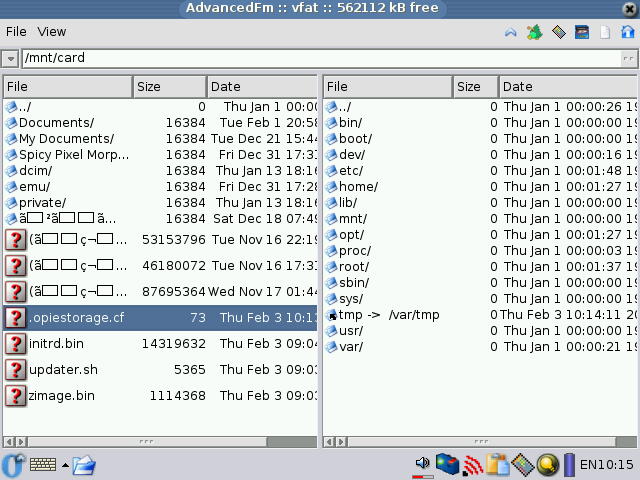Viewport: 640px width, 480px height.
Task: Open the View menu
Action: 51,31
